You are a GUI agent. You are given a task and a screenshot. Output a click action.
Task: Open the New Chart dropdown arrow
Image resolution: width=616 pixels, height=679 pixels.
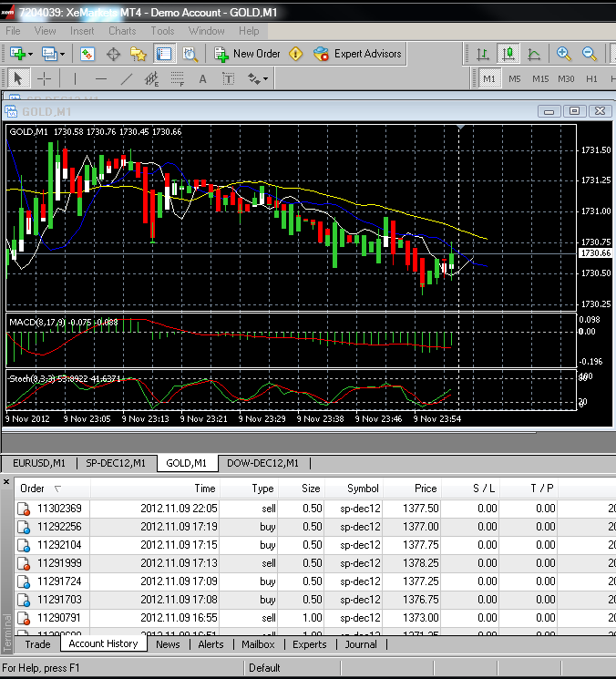tap(30, 54)
